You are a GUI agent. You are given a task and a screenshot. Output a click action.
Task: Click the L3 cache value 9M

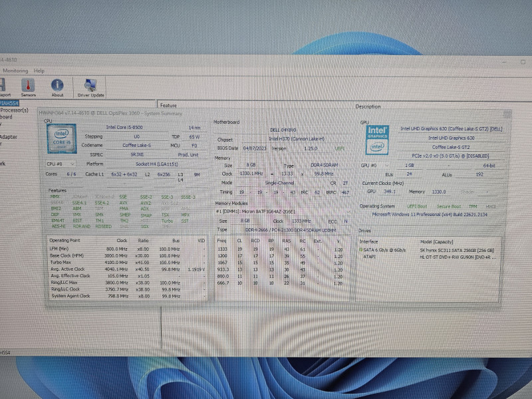197,174
